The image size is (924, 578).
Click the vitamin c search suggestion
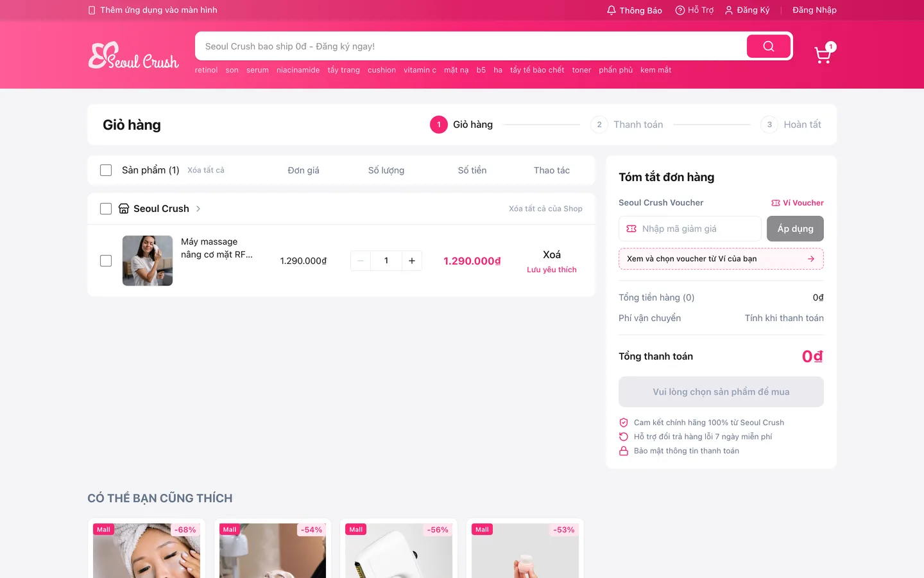[420, 70]
